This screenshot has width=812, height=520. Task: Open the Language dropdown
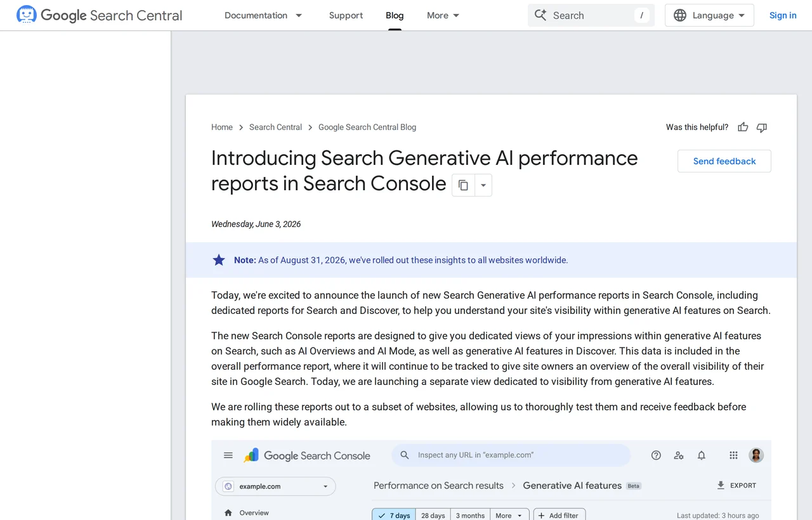pos(709,15)
